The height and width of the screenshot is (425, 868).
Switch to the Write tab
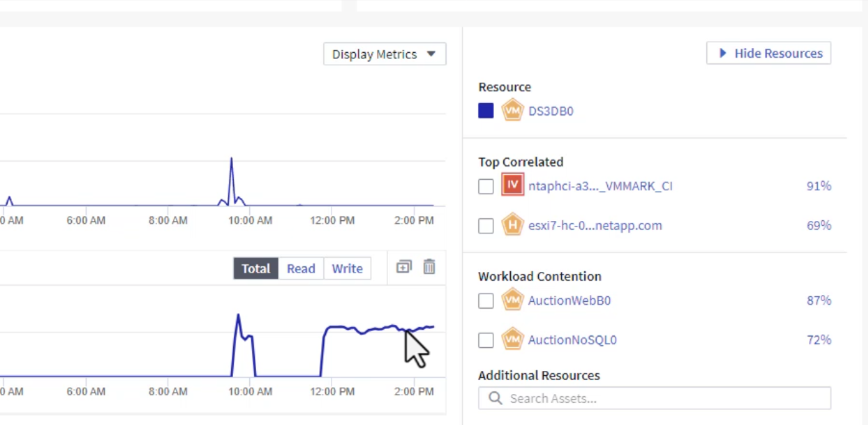coord(347,269)
